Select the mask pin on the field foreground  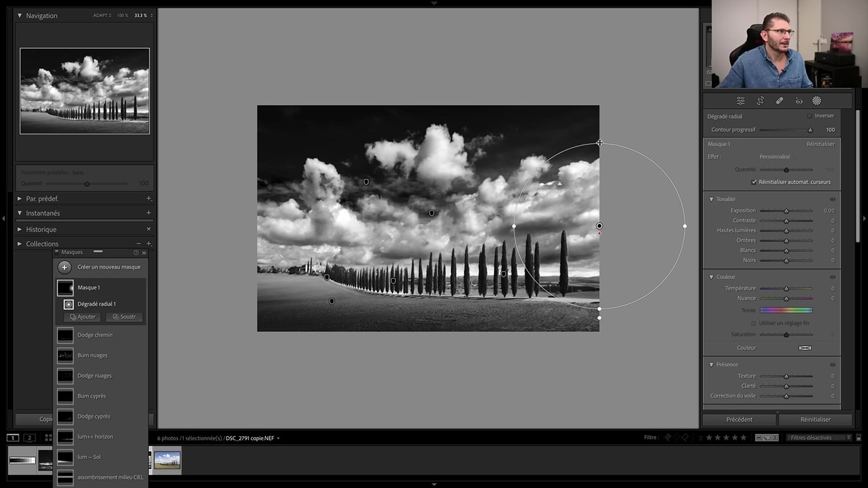[331, 301]
